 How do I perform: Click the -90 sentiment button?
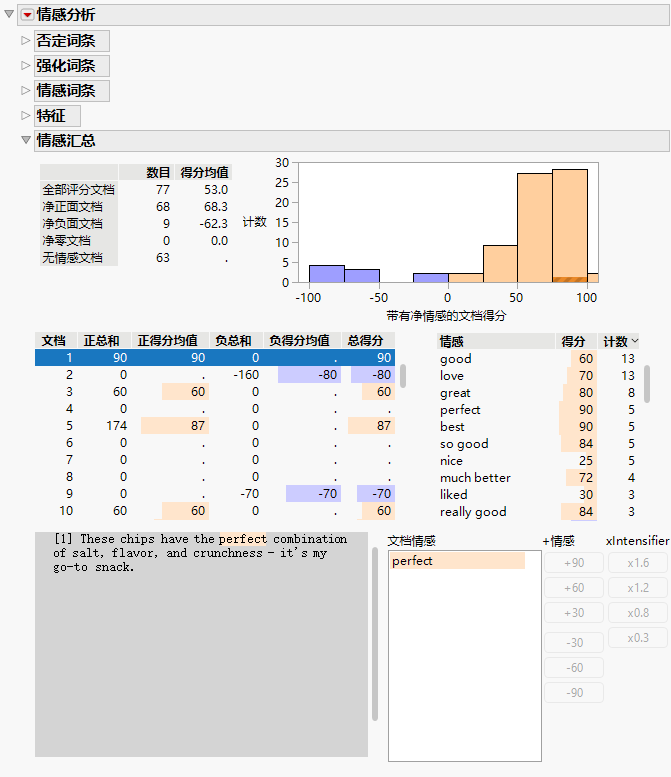click(x=574, y=693)
